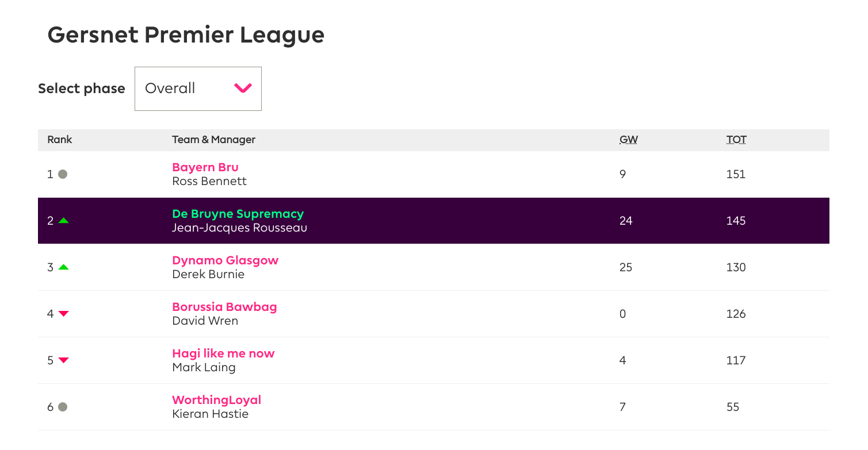Viewport: 868px width, 450px height.
Task: Open the De Bruyne Supremacy team link
Action: 238,214
